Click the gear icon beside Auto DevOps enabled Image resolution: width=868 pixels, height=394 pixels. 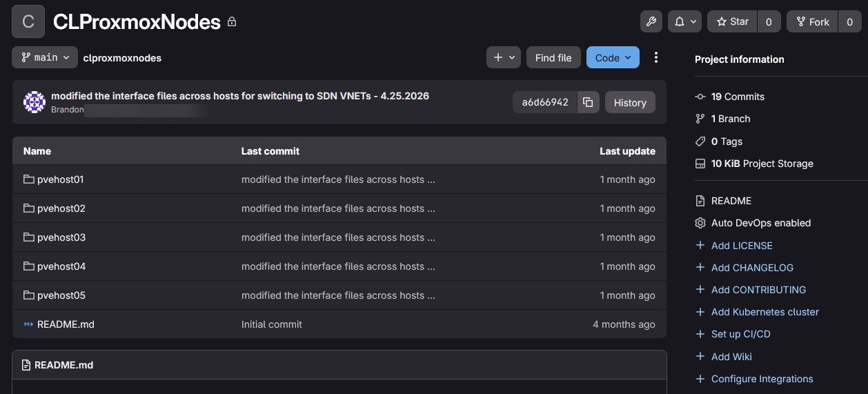[700, 223]
